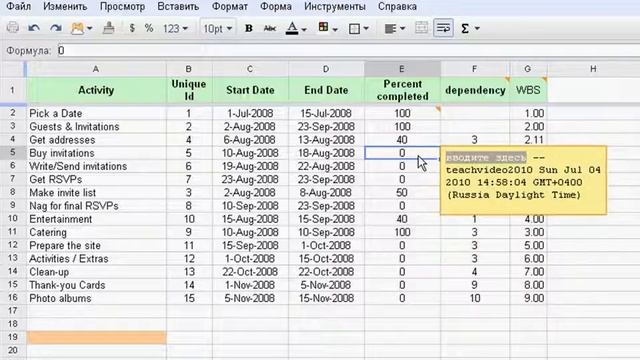Screen dimensions: 640x360
Task: Click the clipboard paste icon
Action: click(x=77, y=28)
